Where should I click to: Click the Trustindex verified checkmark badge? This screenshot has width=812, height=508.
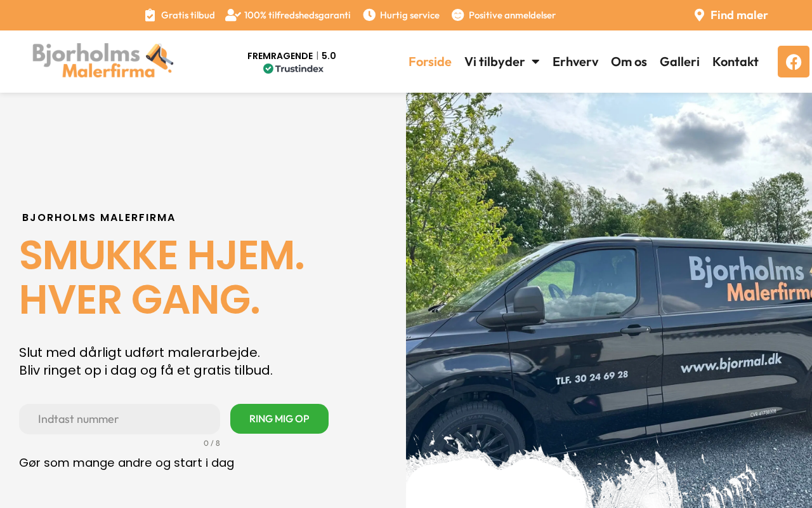(x=268, y=69)
